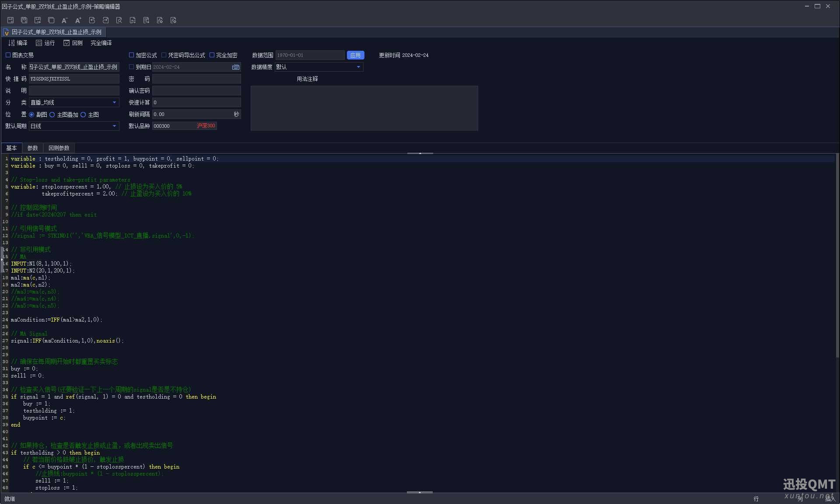The width and height of the screenshot is (840, 504).
Task: Click the Redo toolbar icon
Action: [x=105, y=20]
